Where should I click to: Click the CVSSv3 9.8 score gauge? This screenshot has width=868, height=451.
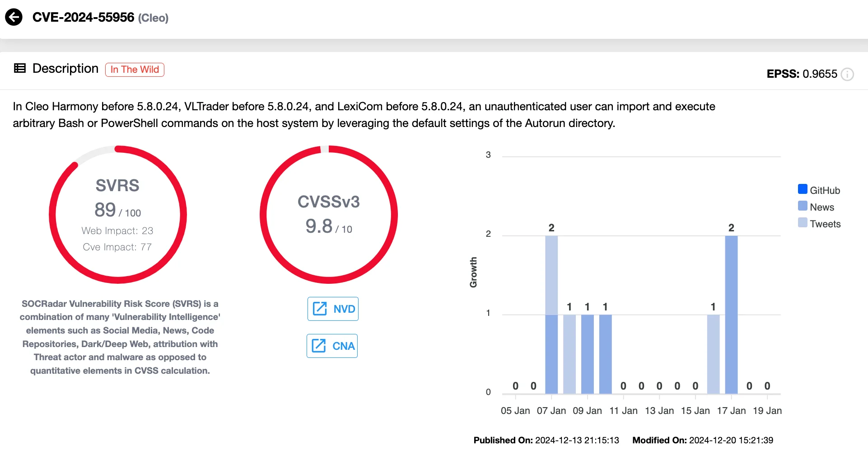pyautogui.click(x=329, y=215)
